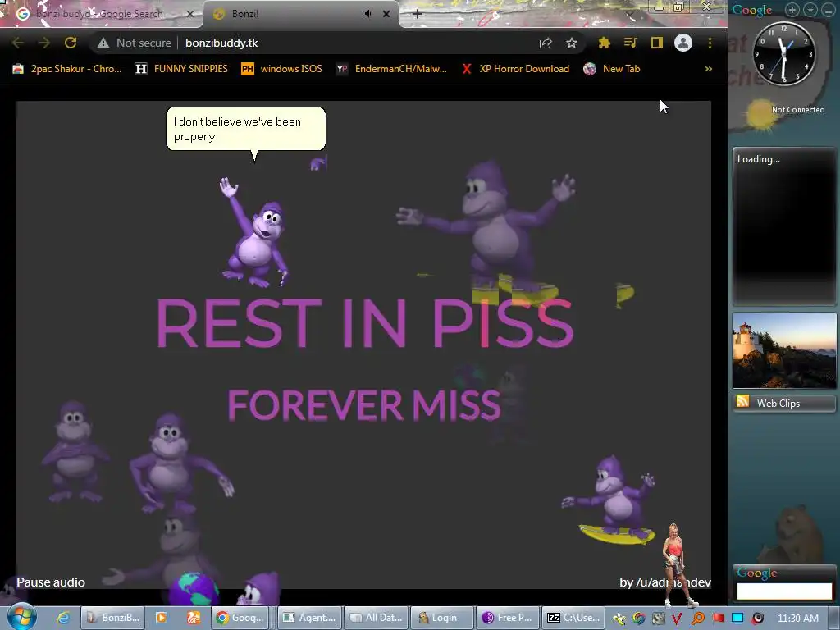Open the windows ISOS bookmark

282,69
